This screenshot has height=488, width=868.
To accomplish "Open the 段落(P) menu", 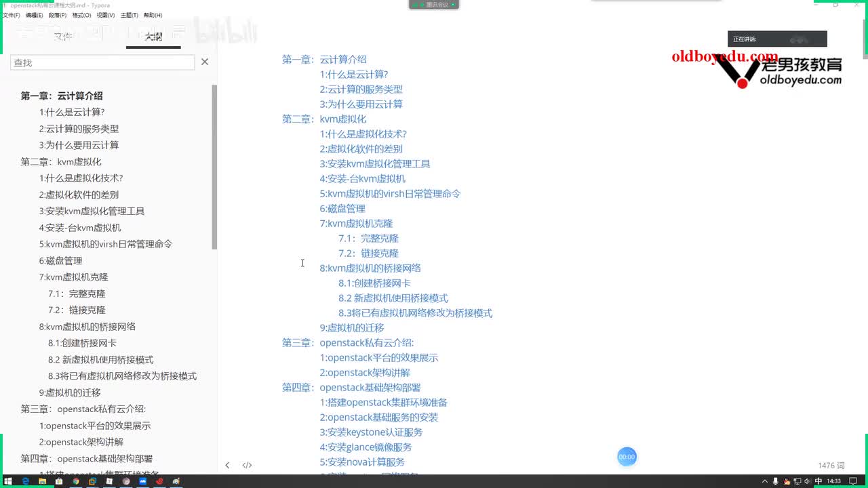I will point(58,15).
